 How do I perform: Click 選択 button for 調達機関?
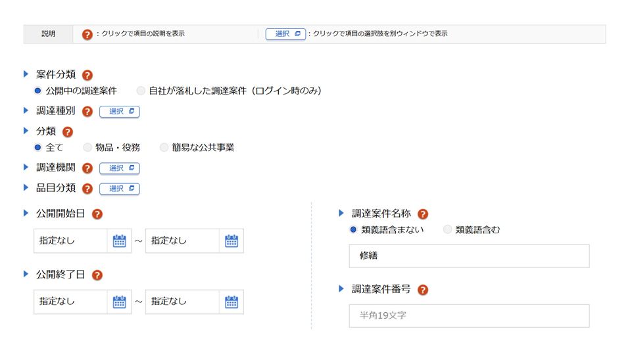pyautogui.click(x=120, y=168)
